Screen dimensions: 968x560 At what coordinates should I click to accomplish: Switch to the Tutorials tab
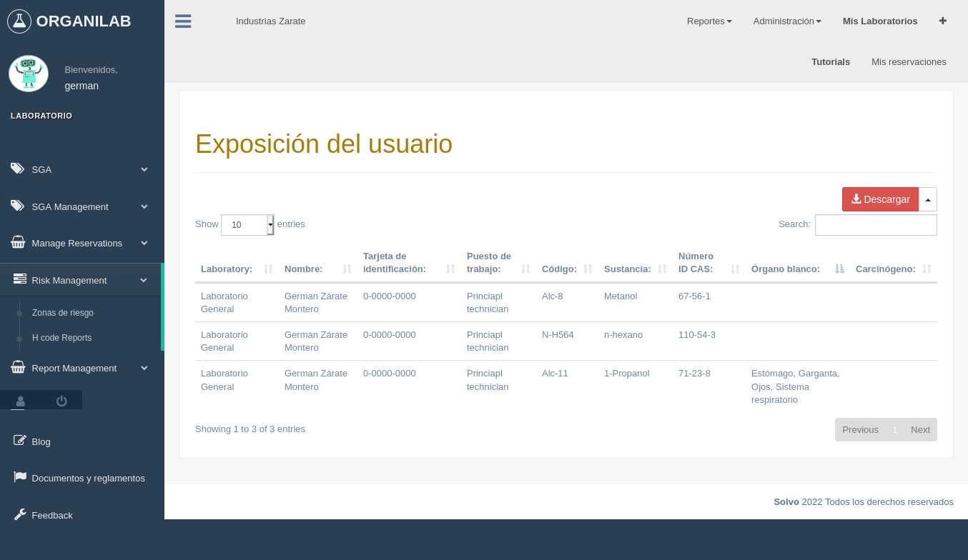(x=831, y=61)
